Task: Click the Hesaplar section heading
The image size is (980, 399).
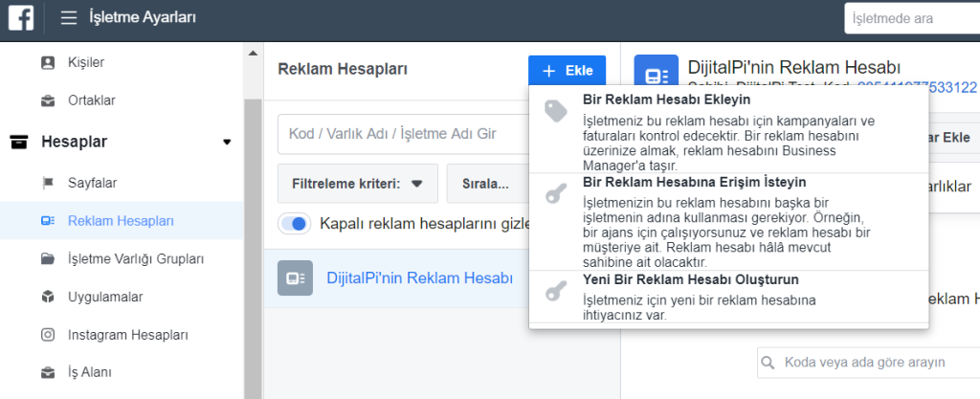Action: click(x=75, y=142)
